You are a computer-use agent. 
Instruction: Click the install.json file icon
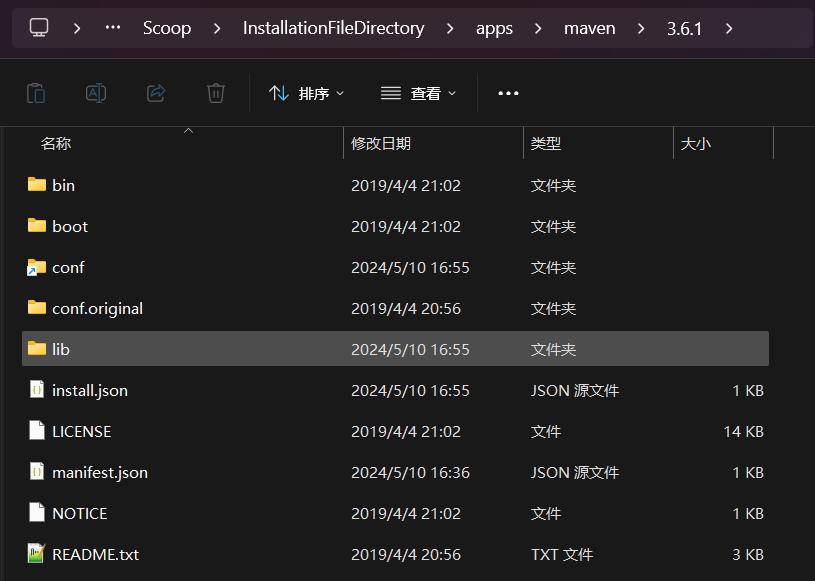click(37, 390)
